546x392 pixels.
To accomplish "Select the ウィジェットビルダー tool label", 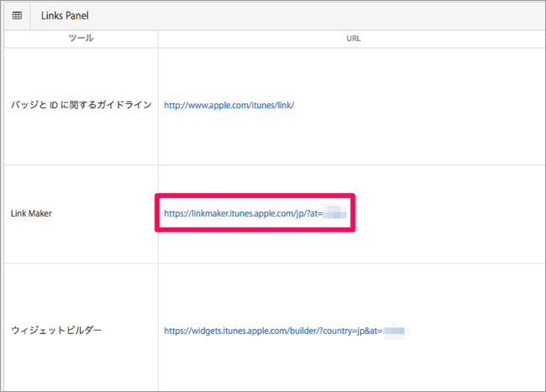I will pos(56,331).
